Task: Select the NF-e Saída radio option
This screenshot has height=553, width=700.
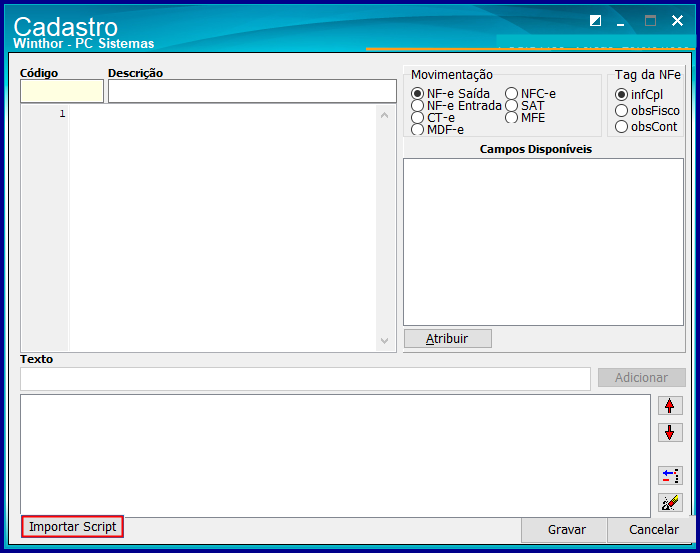Action: [x=450, y=94]
